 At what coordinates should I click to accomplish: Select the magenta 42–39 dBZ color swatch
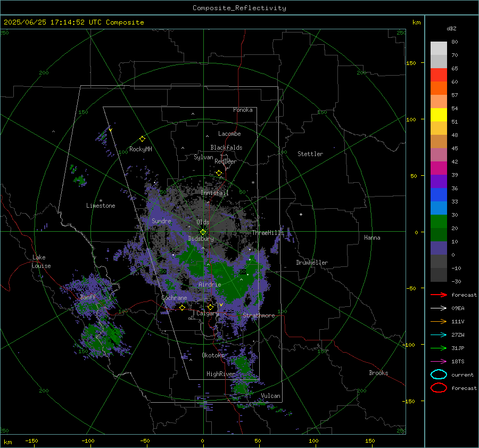(x=439, y=168)
